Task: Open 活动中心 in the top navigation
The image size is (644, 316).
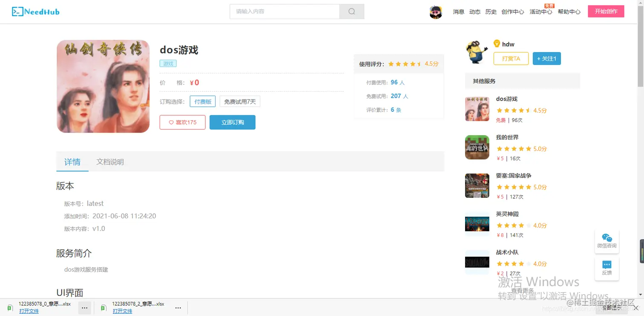Action: [x=541, y=12]
